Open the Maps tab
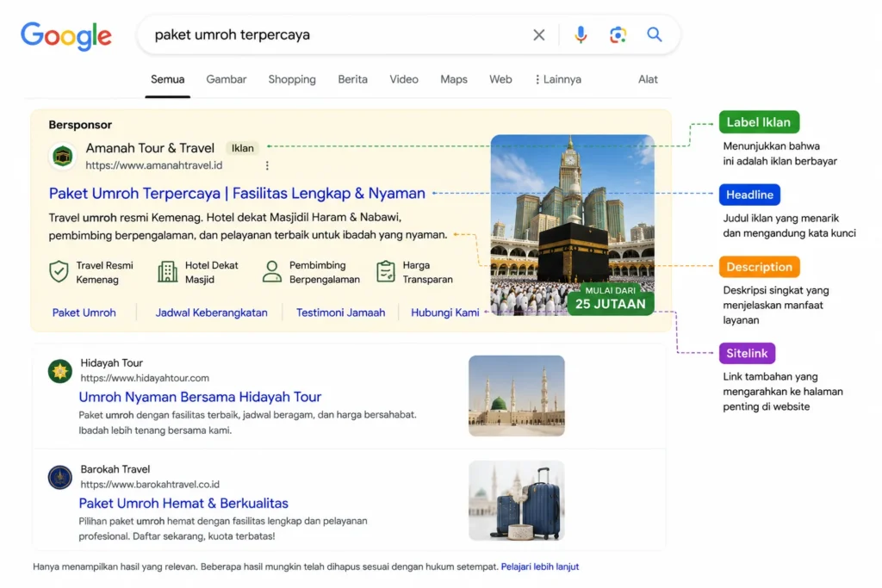 [x=454, y=79]
